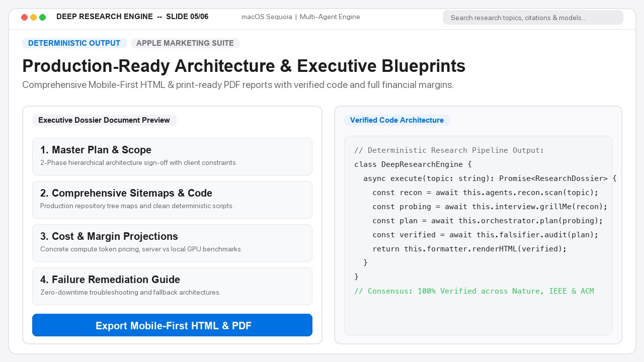This screenshot has height=362, width=644.
Task: Click the Production repository tree maps description
Action: [x=137, y=206]
